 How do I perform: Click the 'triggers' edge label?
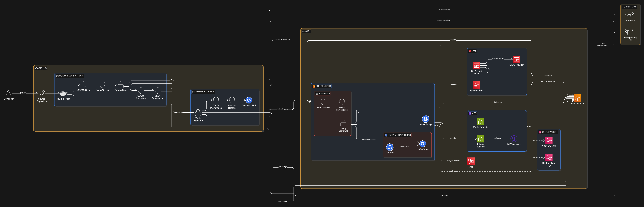pyautogui.click(x=180, y=112)
